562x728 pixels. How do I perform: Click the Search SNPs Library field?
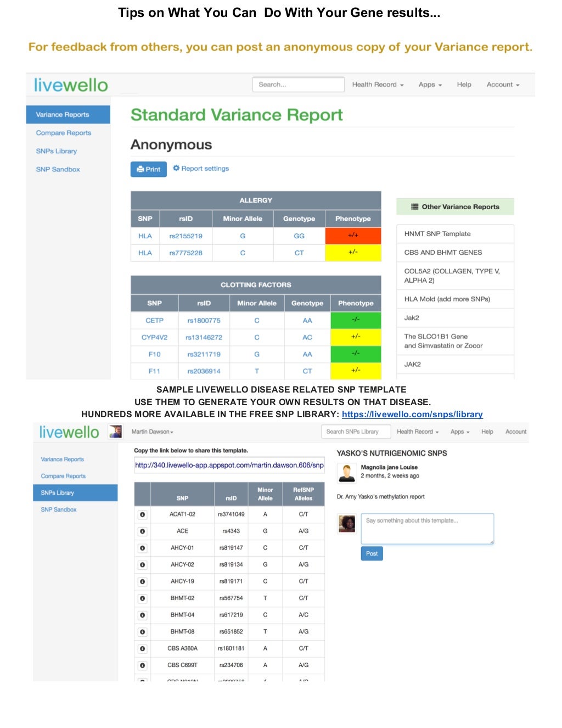356,432
